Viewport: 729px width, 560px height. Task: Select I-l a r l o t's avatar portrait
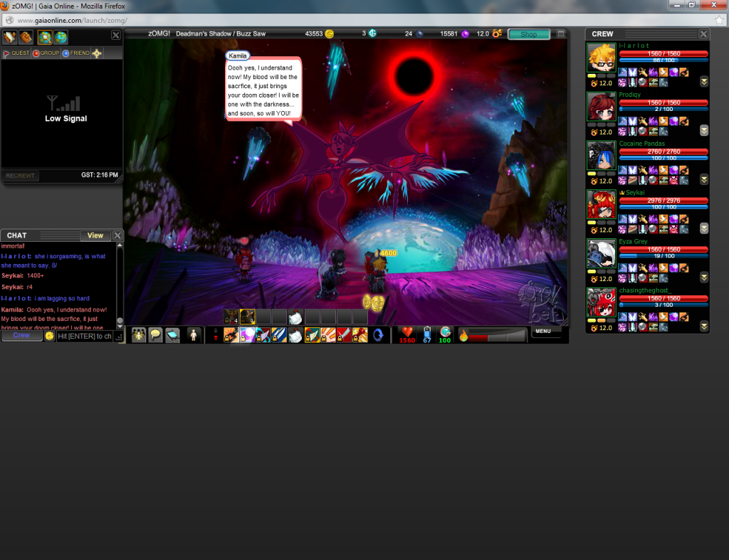(601, 57)
